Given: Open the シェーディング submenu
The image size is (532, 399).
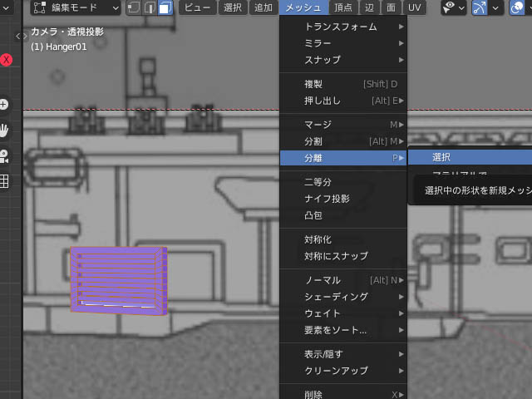Looking at the screenshot, I should tap(343, 297).
